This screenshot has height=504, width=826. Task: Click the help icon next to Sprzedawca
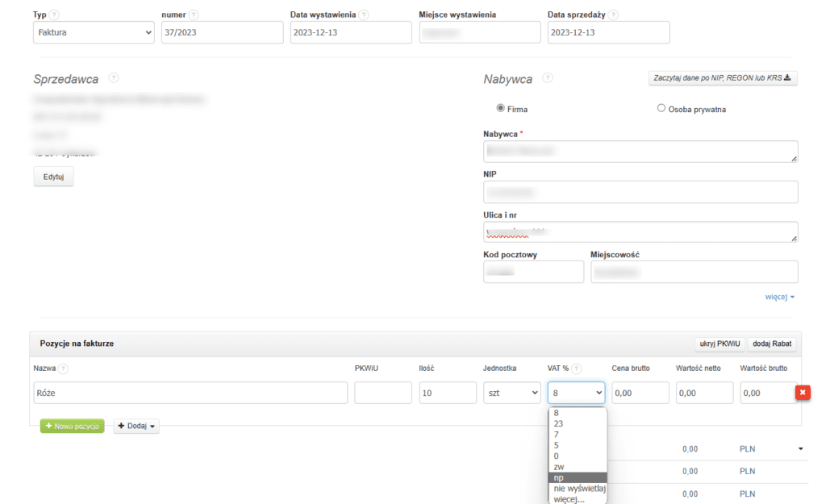coord(113,78)
